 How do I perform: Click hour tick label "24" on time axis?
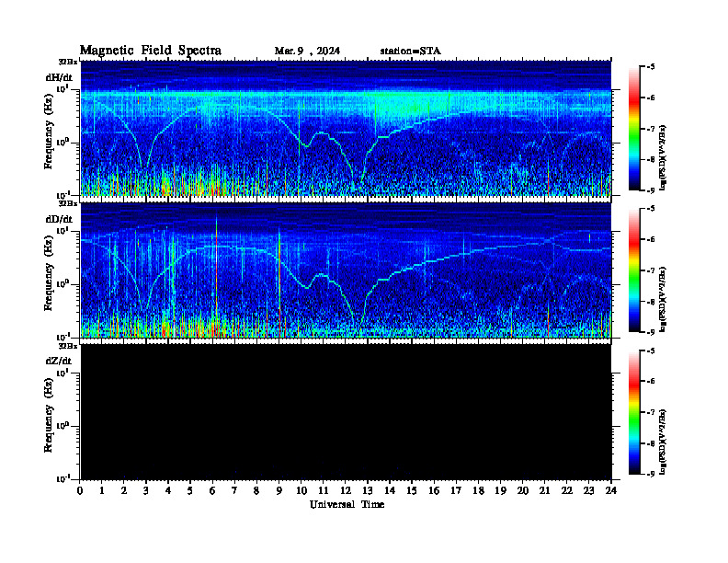point(611,490)
